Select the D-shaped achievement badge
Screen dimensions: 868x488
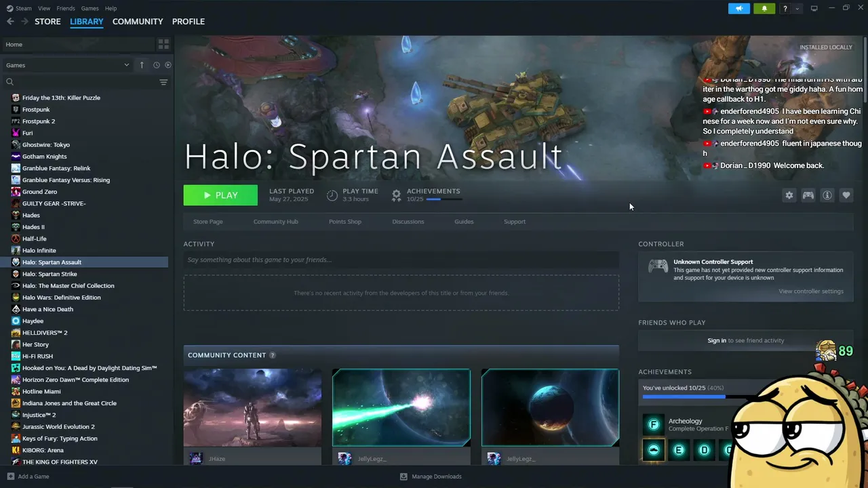(705, 450)
